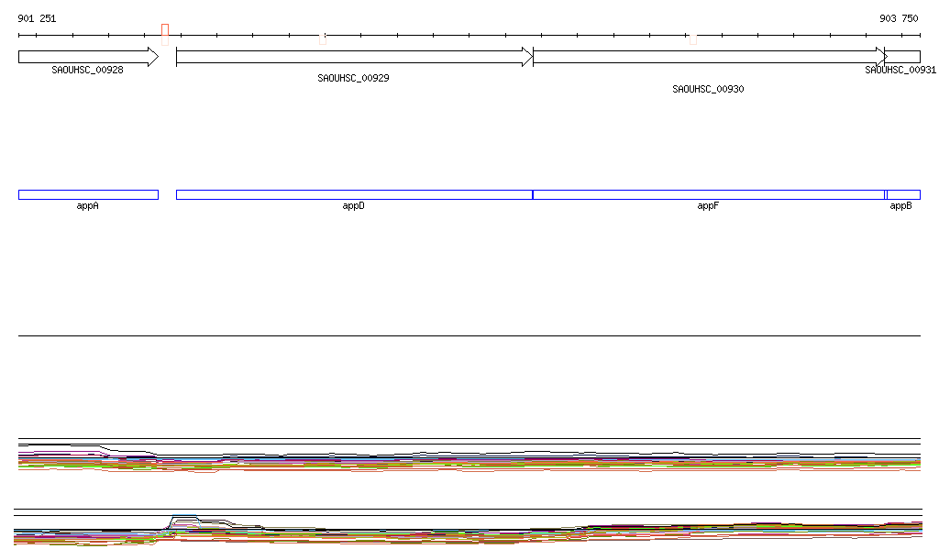The width and height of the screenshot is (939, 560).
Task: Click the end coordinate 903 750
Action: click(x=899, y=18)
